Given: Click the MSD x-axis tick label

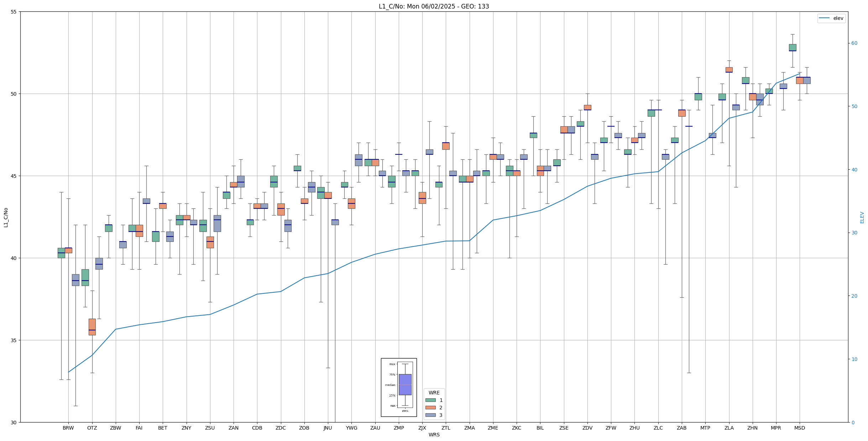Looking at the screenshot, I should click(800, 428).
